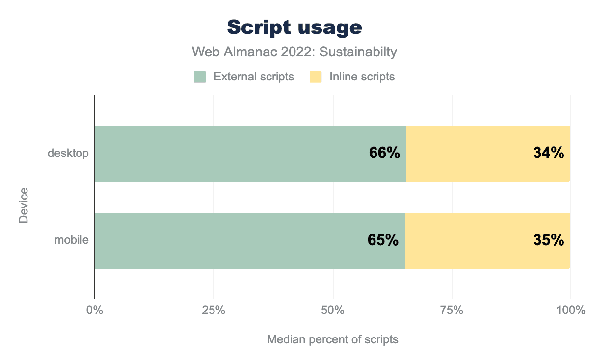589x364 pixels.
Task: Click the desktop Inline scripts yellow bar
Action: pyautogui.click(x=466, y=154)
